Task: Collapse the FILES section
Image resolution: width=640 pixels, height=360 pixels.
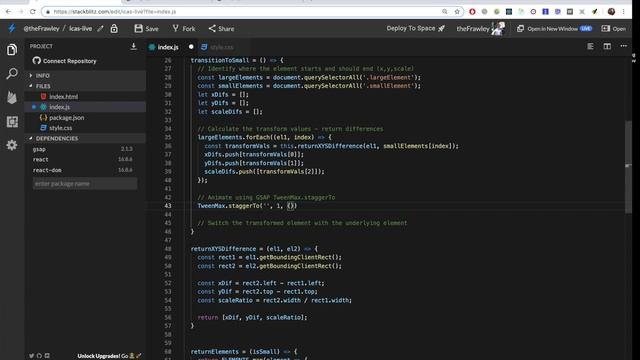Action: (x=85, y=86)
